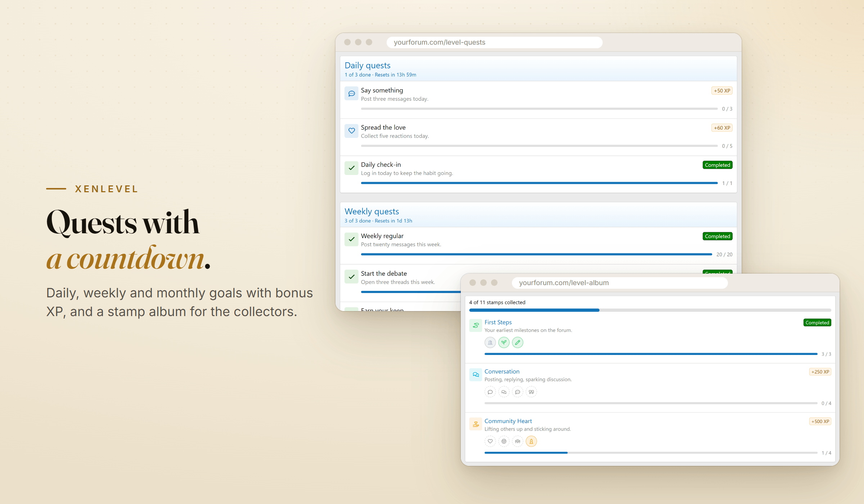Click the Say something 0/3 progress bar
This screenshot has width=864, height=504.
pos(539,109)
